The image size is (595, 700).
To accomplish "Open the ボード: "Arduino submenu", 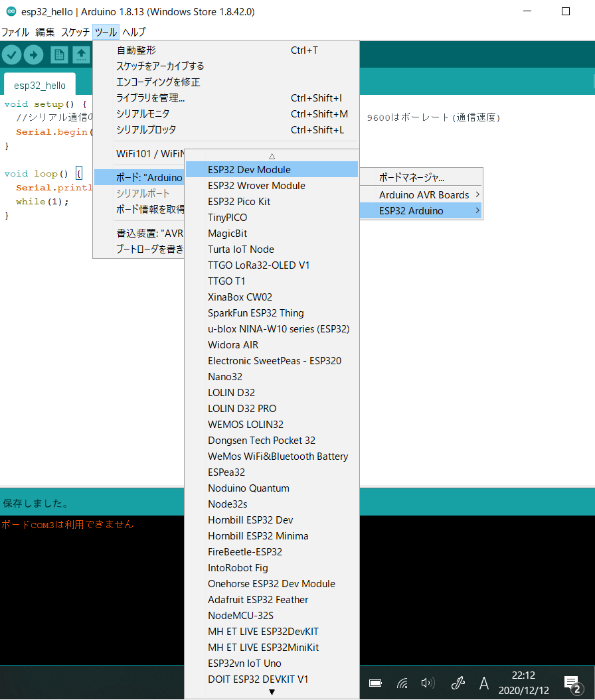I will pyautogui.click(x=139, y=177).
